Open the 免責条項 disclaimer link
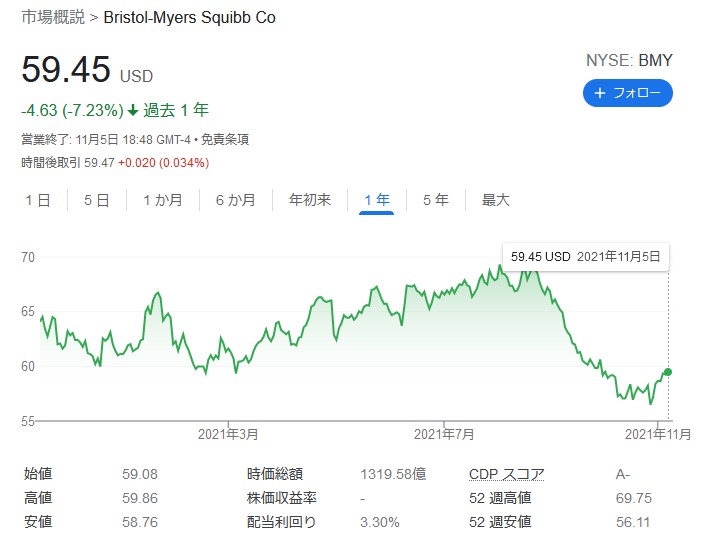Screen dimensions: 706x541 [225, 140]
